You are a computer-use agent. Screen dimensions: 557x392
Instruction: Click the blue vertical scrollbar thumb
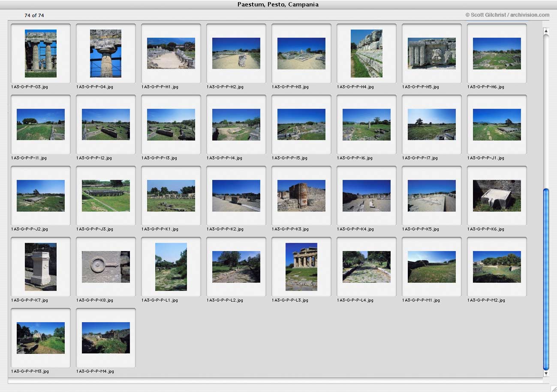pyautogui.click(x=546, y=279)
